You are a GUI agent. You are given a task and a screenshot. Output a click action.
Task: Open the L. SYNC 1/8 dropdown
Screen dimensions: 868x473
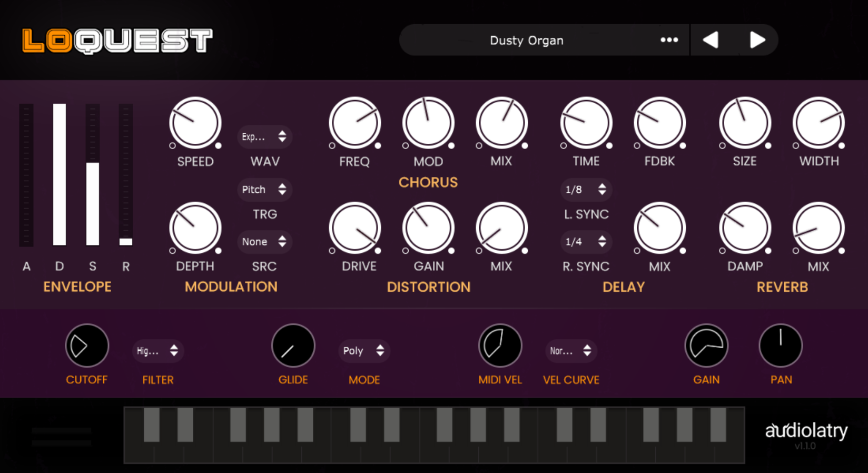click(x=586, y=190)
